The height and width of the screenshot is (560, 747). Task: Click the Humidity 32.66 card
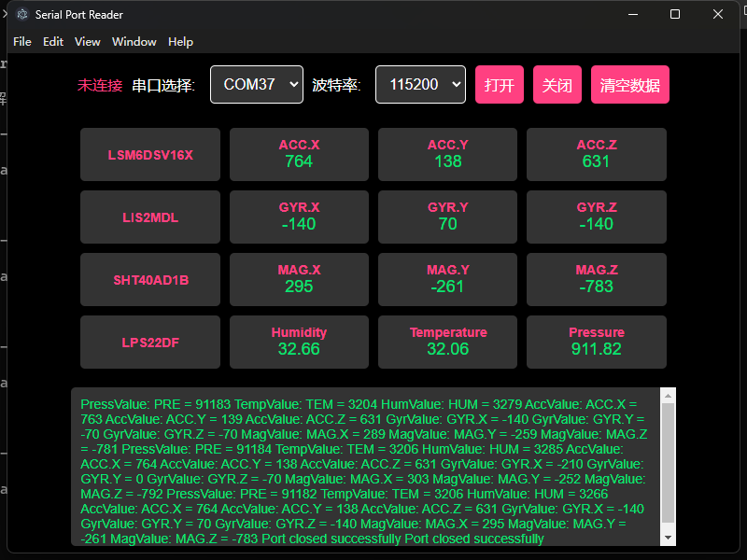[x=299, y=342]
